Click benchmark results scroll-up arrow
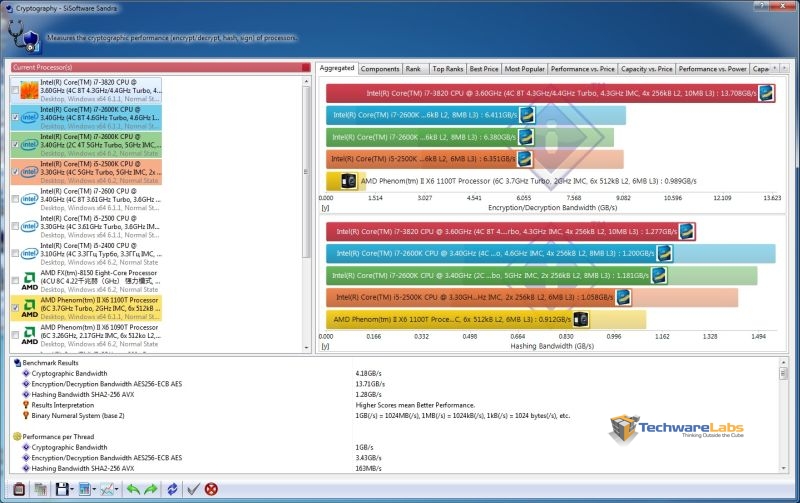This screenshot has width=800, height=503. (784, 363)
